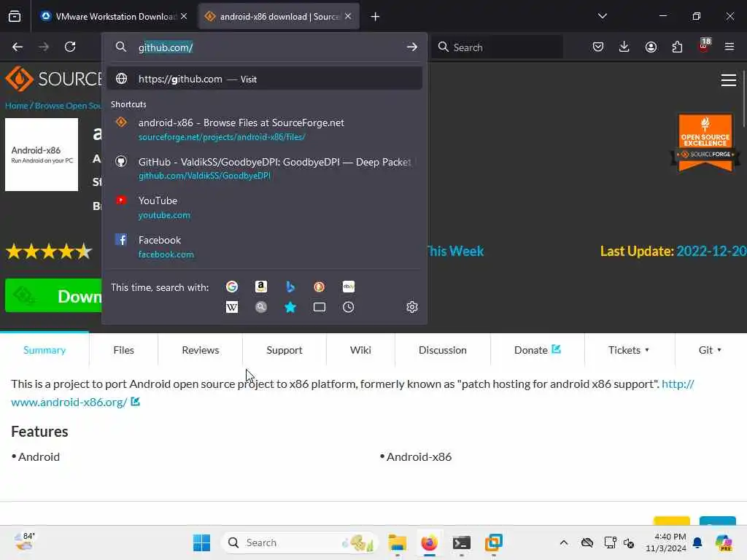This screenshot has height=560, width=747.
Task: Show hidden system tray icons
Action: [564, 542]
